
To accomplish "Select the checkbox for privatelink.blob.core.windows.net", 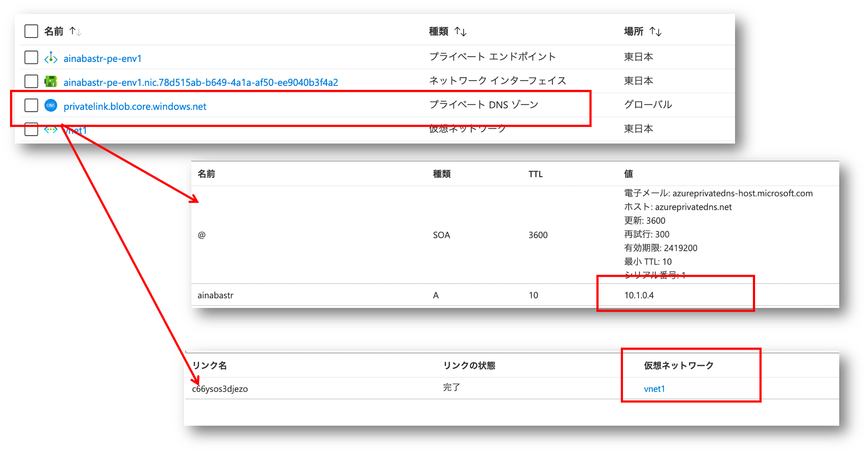I will tap(31, 106).
